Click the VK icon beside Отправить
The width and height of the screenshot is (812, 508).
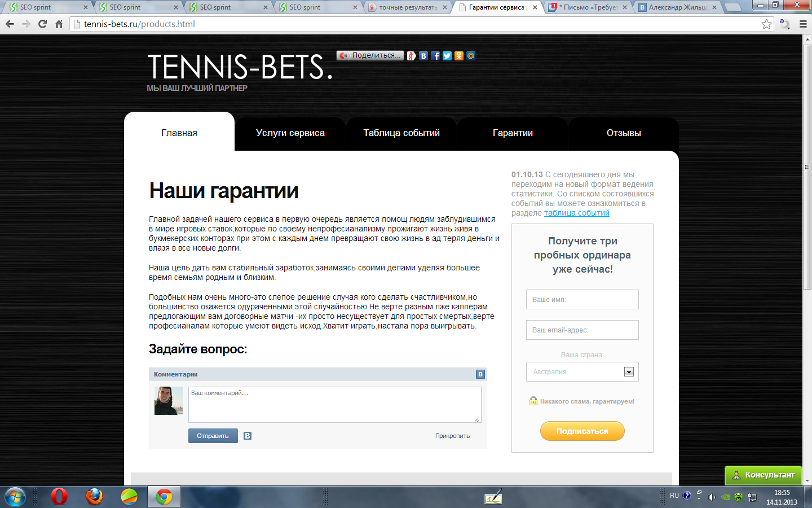coord(248,436)
